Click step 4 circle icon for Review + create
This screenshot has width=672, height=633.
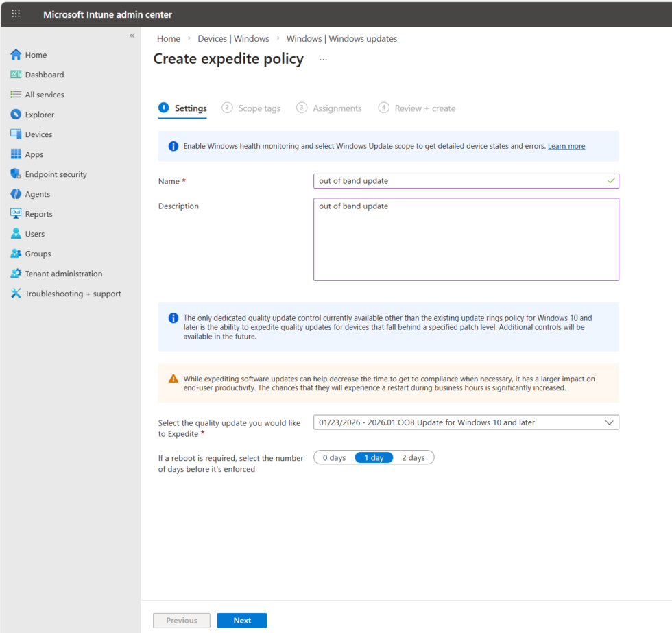(x=383, y=108)
